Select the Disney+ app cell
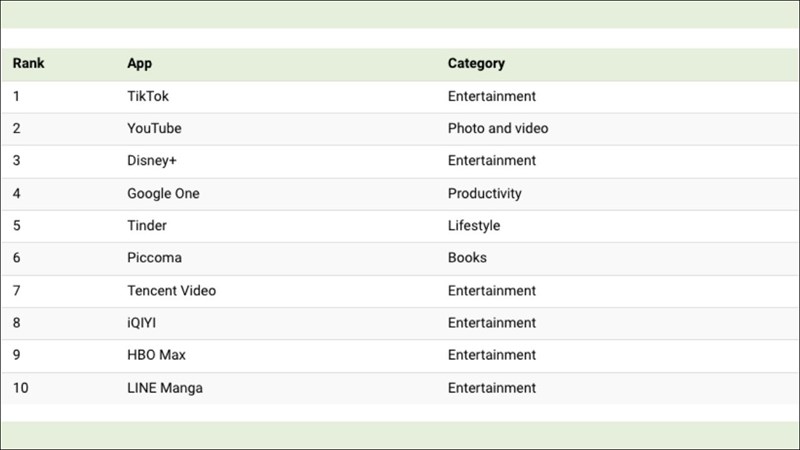The height and width of the screenshot is (450, 800). pyautogui.click(x=152, y=161)
